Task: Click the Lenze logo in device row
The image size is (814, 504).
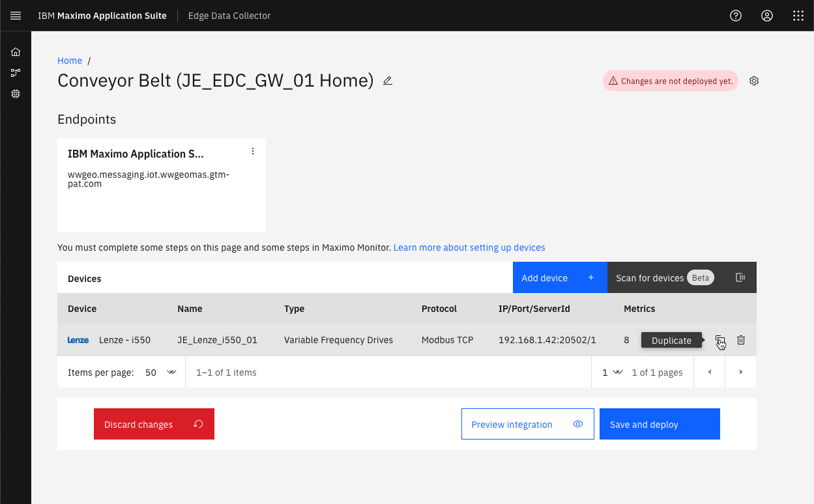Action: [x=78, y=340]
